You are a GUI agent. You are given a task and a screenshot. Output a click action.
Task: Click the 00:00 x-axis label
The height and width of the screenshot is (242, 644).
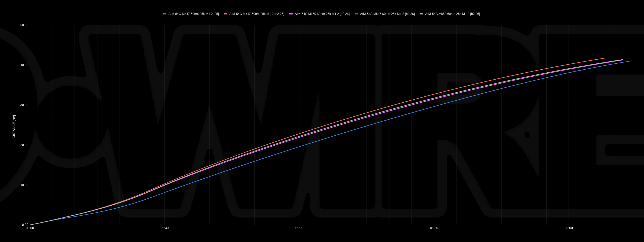[30, 228]
